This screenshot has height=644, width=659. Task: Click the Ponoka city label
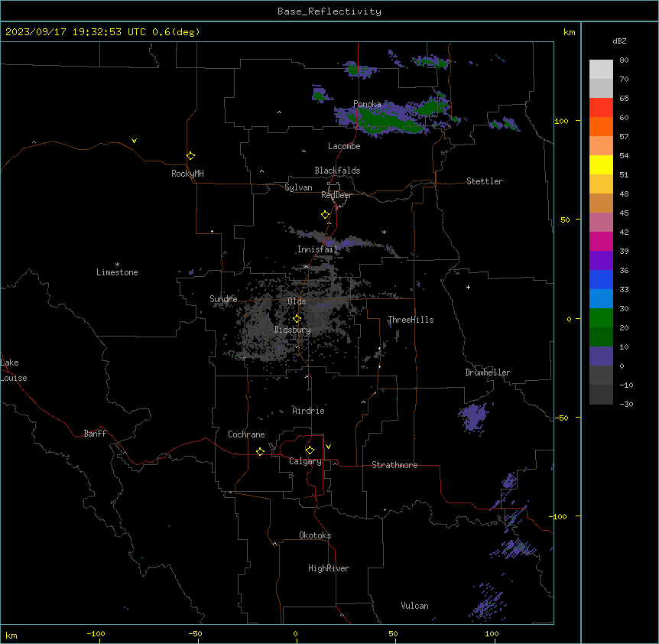[x=367, y=104]
